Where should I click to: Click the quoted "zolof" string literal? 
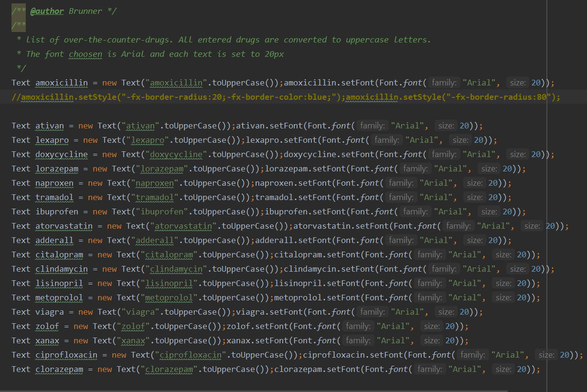click(x=133, y=326)
